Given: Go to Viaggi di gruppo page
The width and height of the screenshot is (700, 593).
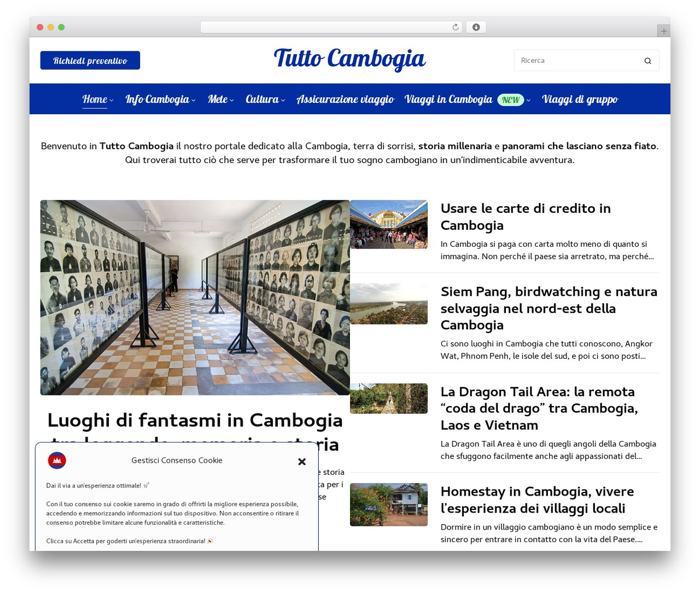Looking at the screenshot, I should (x=580, y=99).
